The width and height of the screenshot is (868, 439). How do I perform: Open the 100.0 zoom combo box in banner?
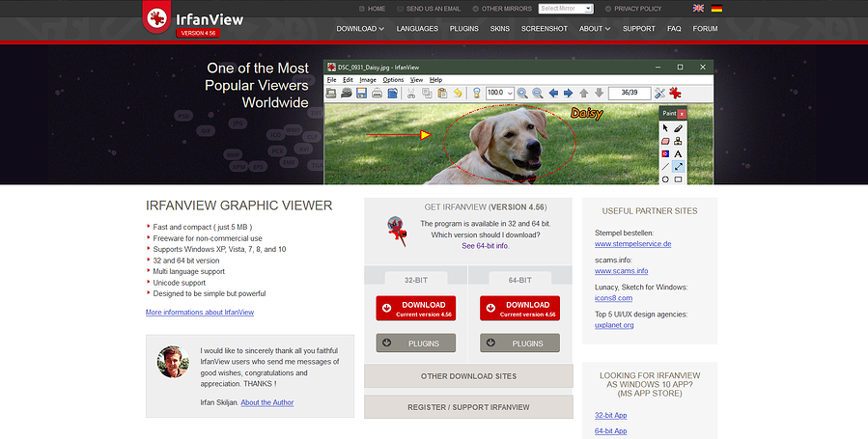click(500, 93)
